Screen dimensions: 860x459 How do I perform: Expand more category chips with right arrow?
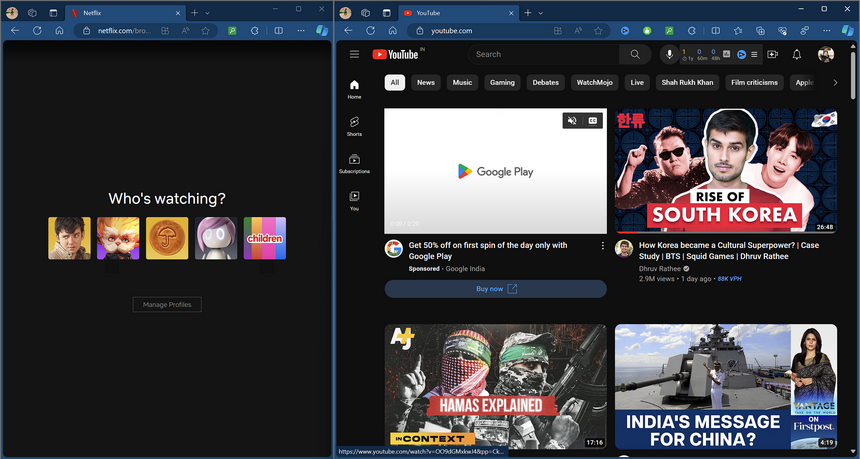point(836,83)
